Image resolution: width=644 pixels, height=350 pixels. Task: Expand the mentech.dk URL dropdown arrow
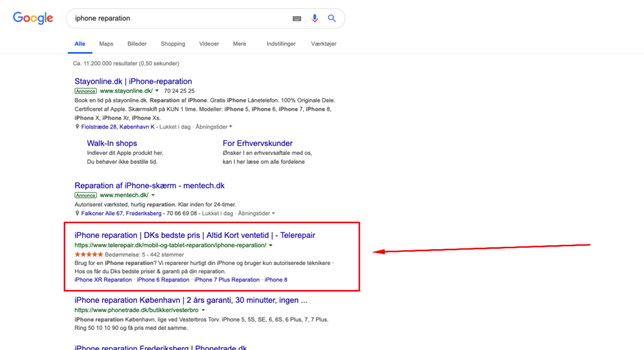pyautogui.click(x=153, y=195)
